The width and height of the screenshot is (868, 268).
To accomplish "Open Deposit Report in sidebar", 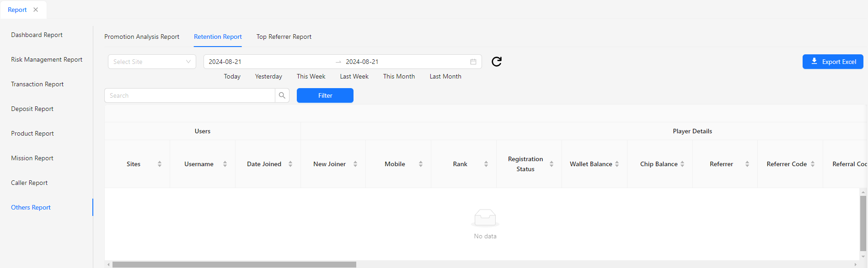I will (x=32, y=109).
